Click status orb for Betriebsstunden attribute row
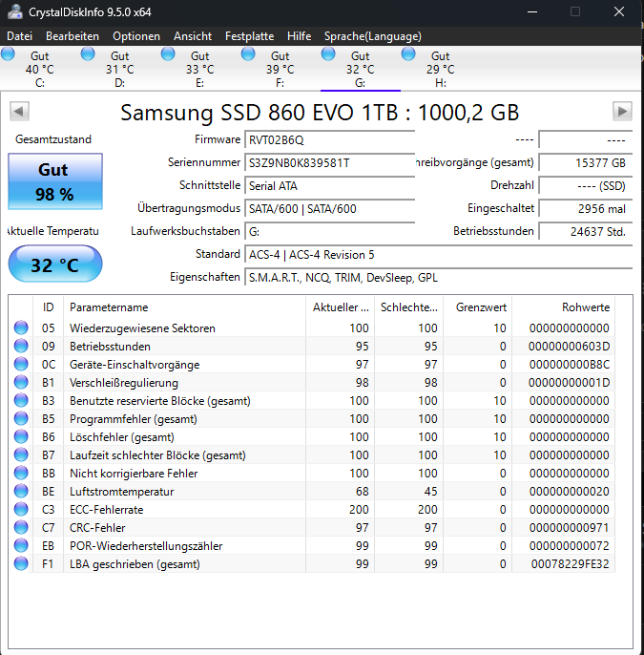 (21, 346)
